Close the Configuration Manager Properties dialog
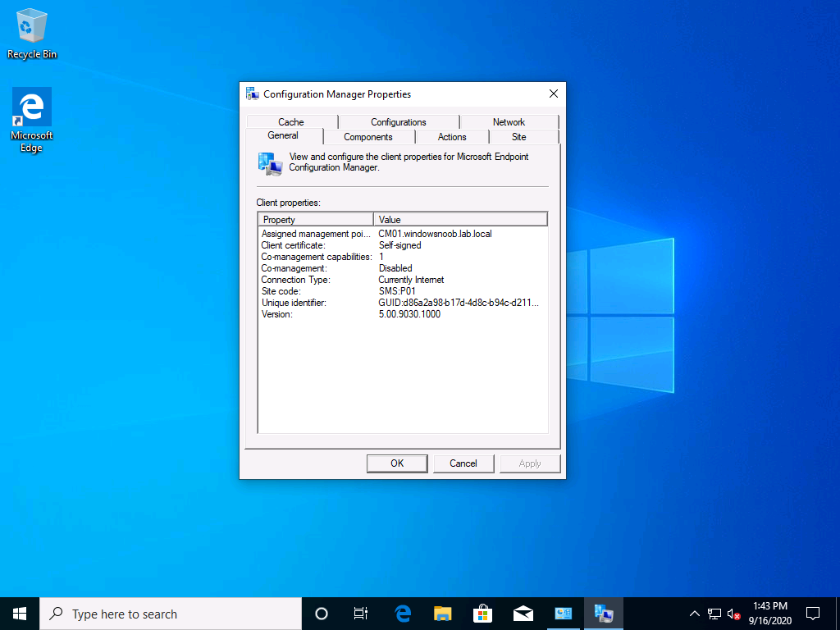Image resolution: width=840 pixels, height=630 pixels. 554,94
